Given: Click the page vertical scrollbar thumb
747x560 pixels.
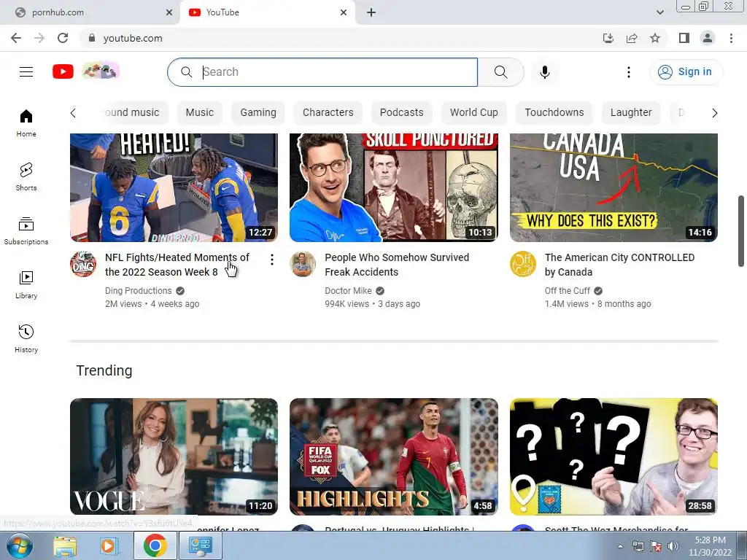Looking at the screenshot, I should 741,231.
